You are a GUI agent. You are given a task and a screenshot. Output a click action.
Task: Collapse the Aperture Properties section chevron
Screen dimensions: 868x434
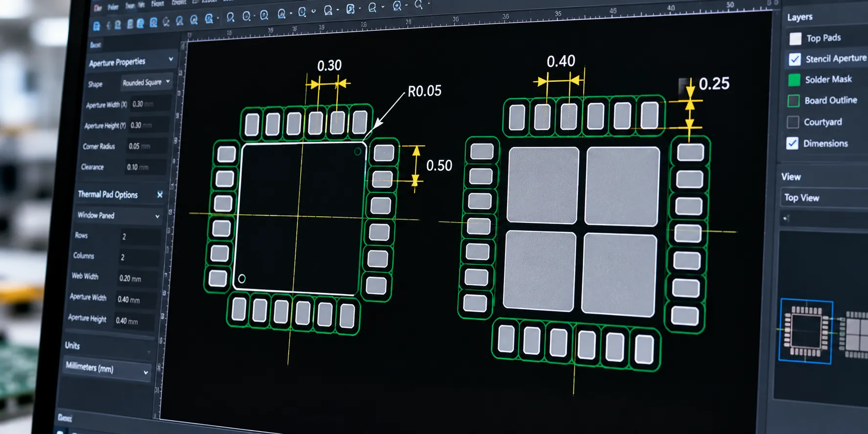[x=171, y=59]
